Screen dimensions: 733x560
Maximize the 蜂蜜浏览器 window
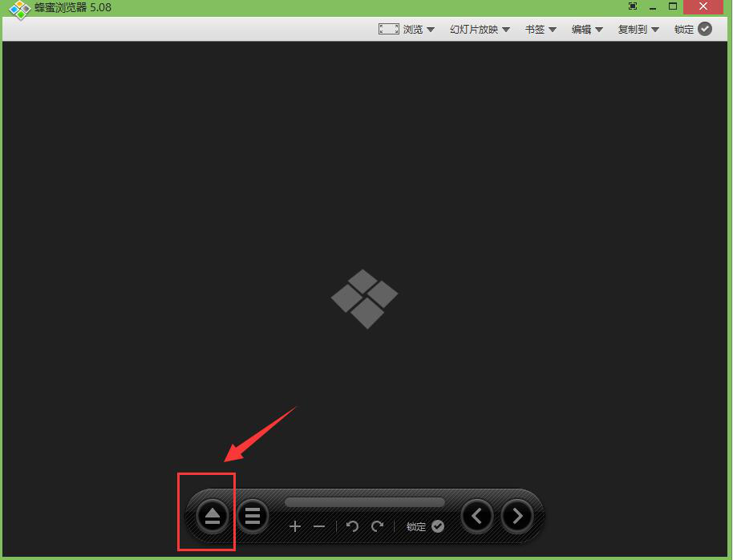click(x=673, y=6)
